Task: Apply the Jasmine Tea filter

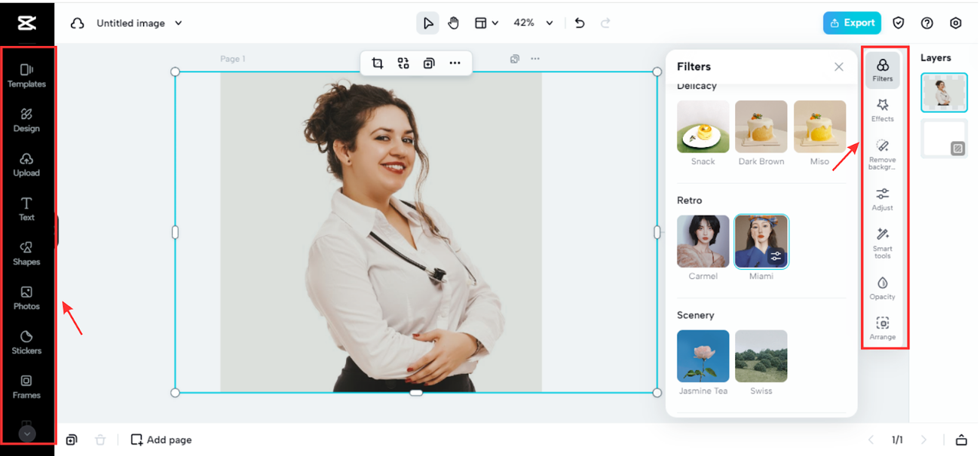Action: tap(703, 356)
